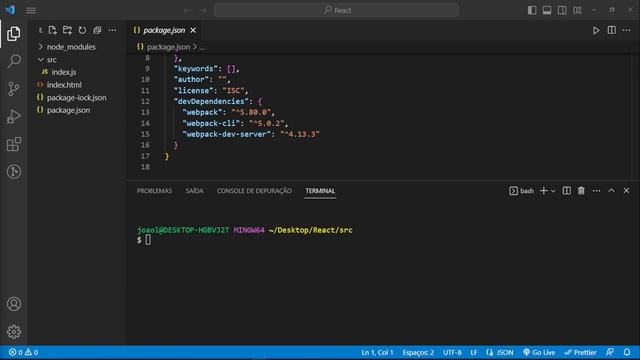Image resolution: width=640 pixels, height=360 pixels.
Task: Maximize the panel with the chevron up
Action: pos(611,191)
